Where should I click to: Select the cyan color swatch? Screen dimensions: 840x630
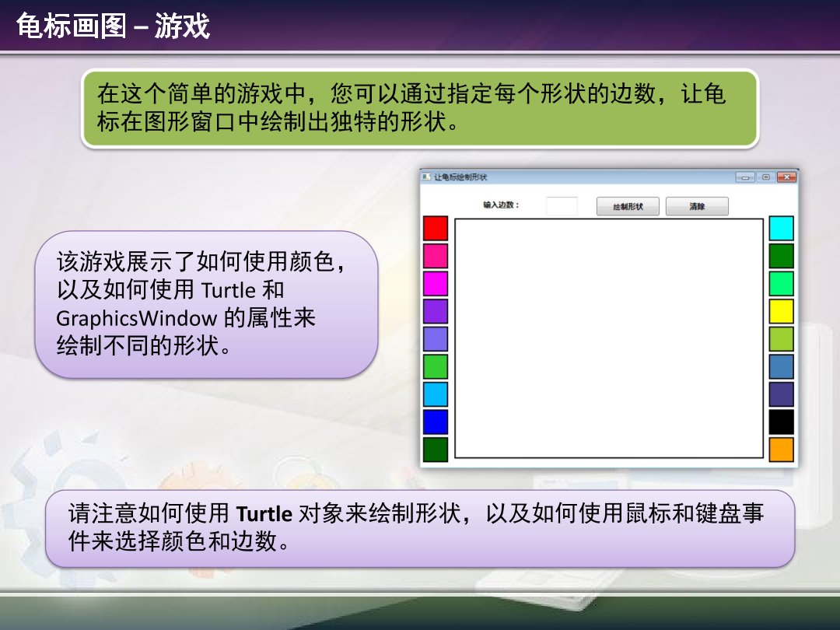click(x=781, y=228)
